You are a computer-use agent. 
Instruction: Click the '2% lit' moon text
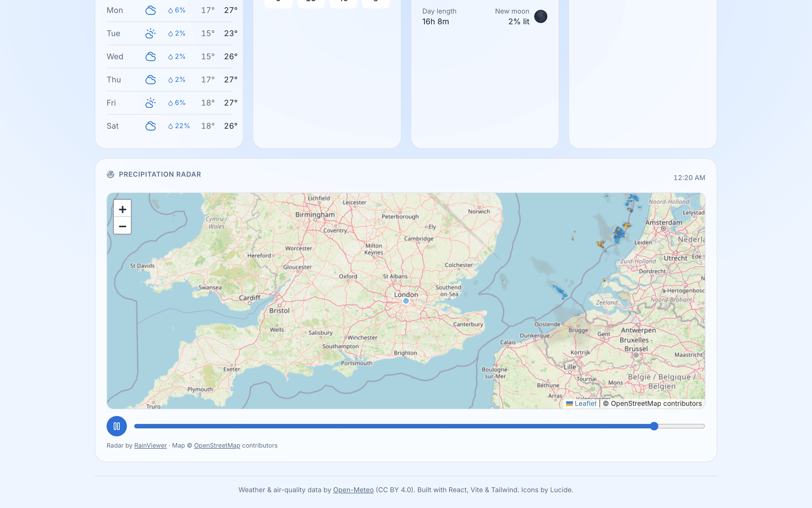(x=519, y=21)
